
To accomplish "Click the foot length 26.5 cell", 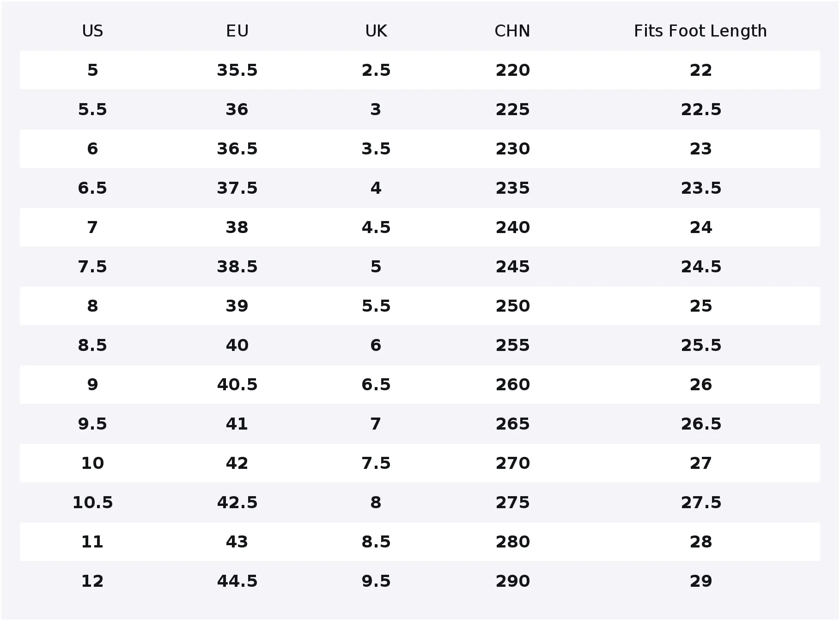I will coord(701,424).
